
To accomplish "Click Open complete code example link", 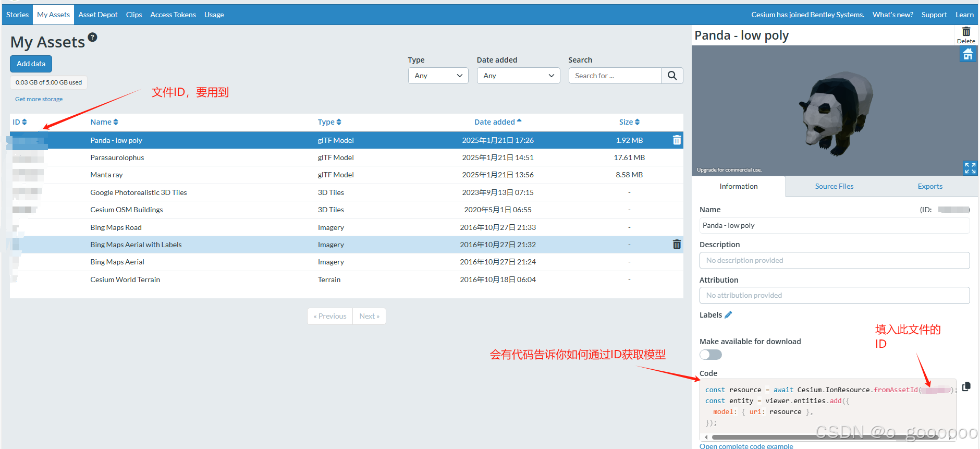I will click(746, 446).
